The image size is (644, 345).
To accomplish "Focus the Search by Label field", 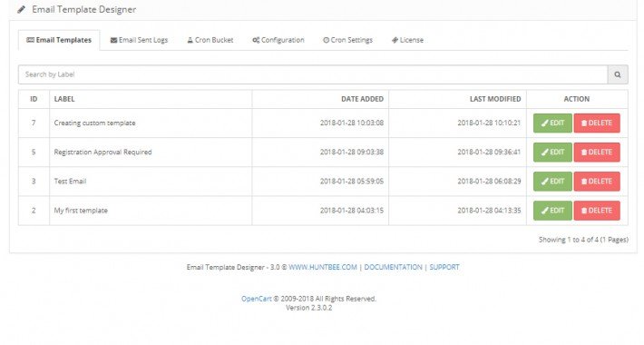I will 313,74.
